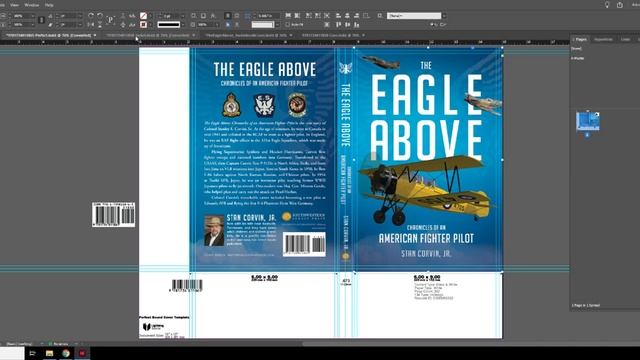
Task: Click the No errors preflight indicator
Action: 59,344
